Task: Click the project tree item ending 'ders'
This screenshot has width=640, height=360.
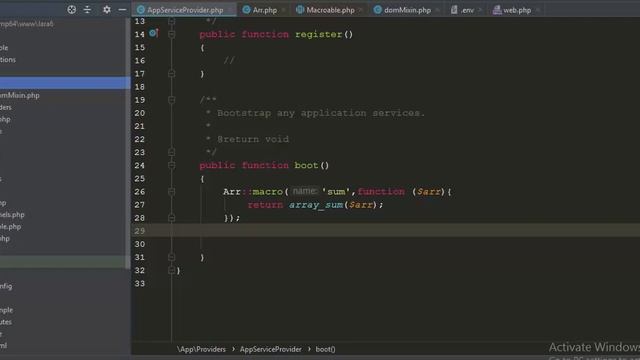Action: [6, 107]
